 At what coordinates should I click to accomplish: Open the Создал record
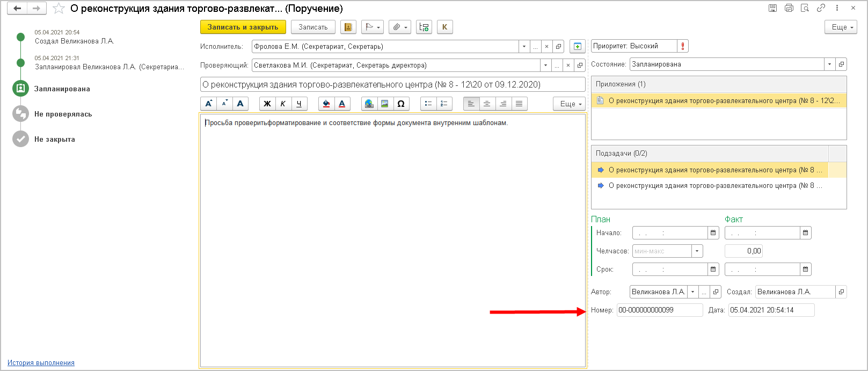[x=841, y=292]
